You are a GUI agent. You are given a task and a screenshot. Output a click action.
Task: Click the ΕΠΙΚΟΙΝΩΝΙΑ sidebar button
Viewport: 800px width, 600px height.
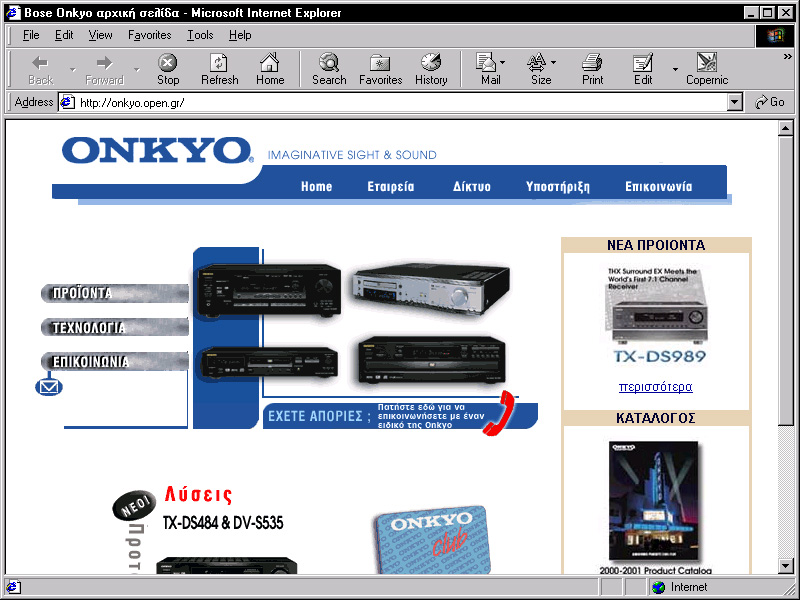[115, 362]
